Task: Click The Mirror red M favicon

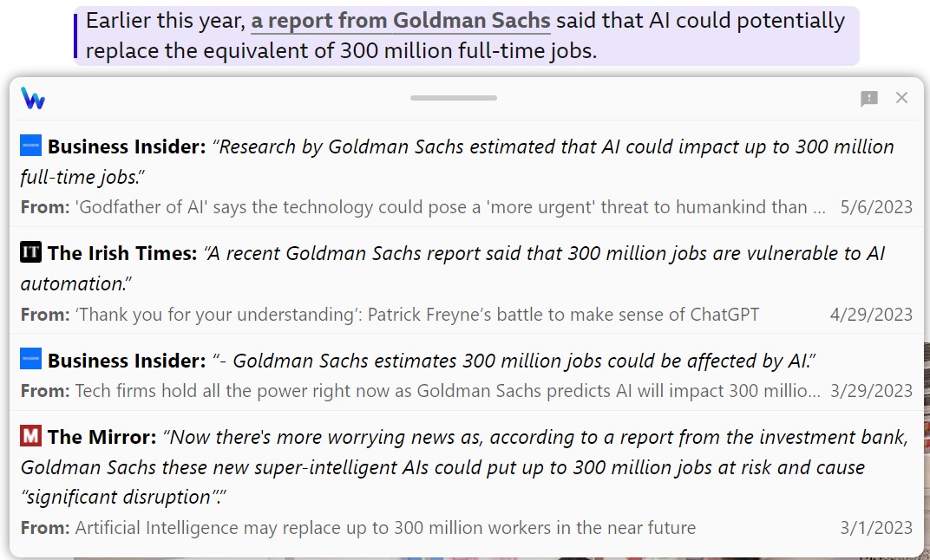Action: 30,436
